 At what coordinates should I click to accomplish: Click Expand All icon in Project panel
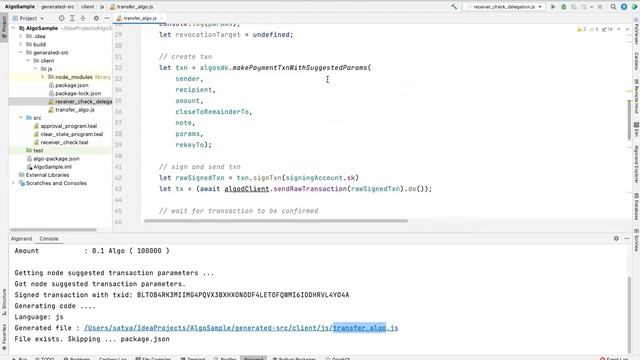click(72, 18)
